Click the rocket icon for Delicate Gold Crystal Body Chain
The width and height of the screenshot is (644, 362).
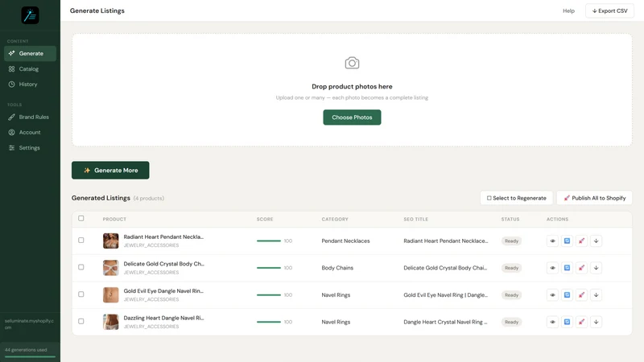click(581, 268)
